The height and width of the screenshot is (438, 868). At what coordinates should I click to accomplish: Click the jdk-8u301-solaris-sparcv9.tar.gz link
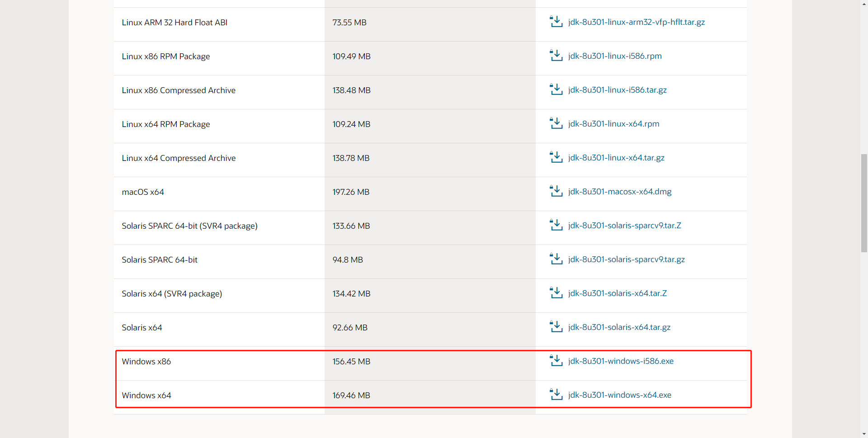coord(627,259)
